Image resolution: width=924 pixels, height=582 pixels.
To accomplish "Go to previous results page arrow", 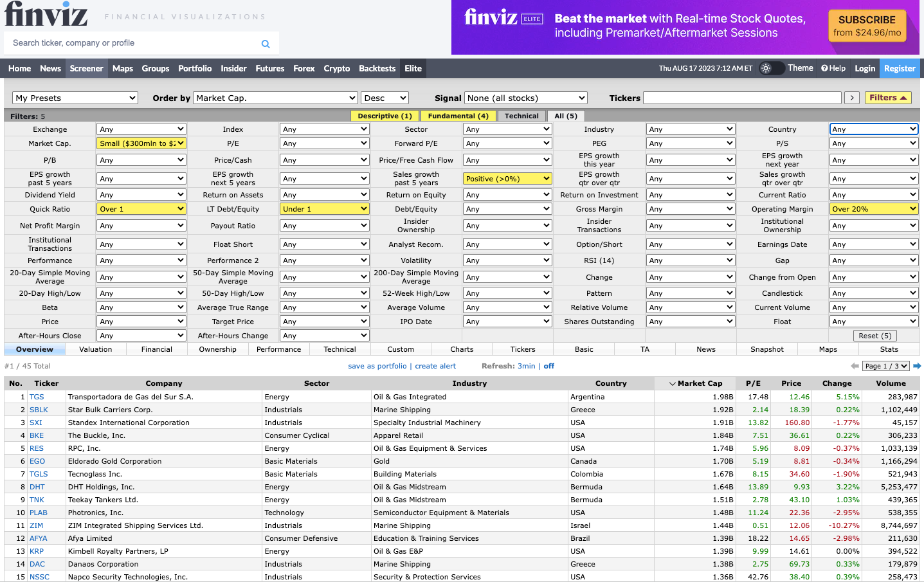I will click(855, 366).
